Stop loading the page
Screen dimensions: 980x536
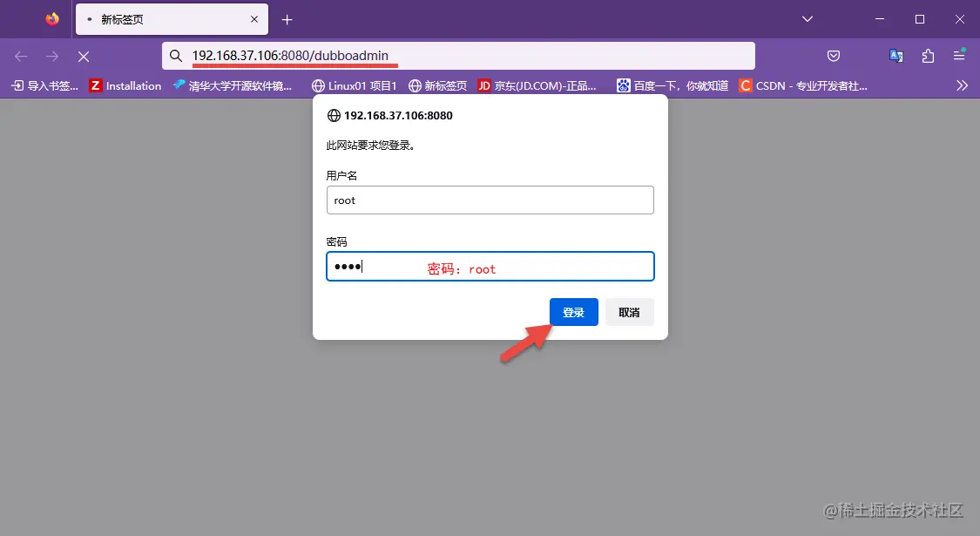(x=83, y=57)
